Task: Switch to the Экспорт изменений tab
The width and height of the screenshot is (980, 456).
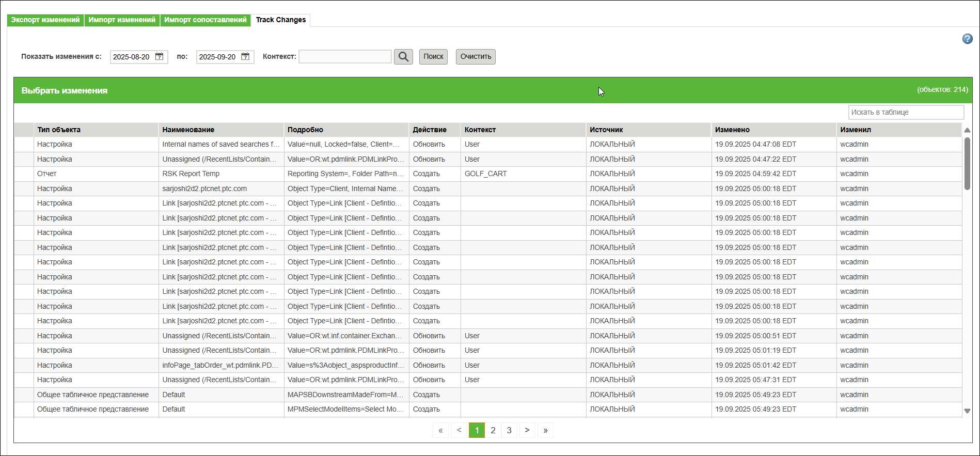Action: click(45, 20)
